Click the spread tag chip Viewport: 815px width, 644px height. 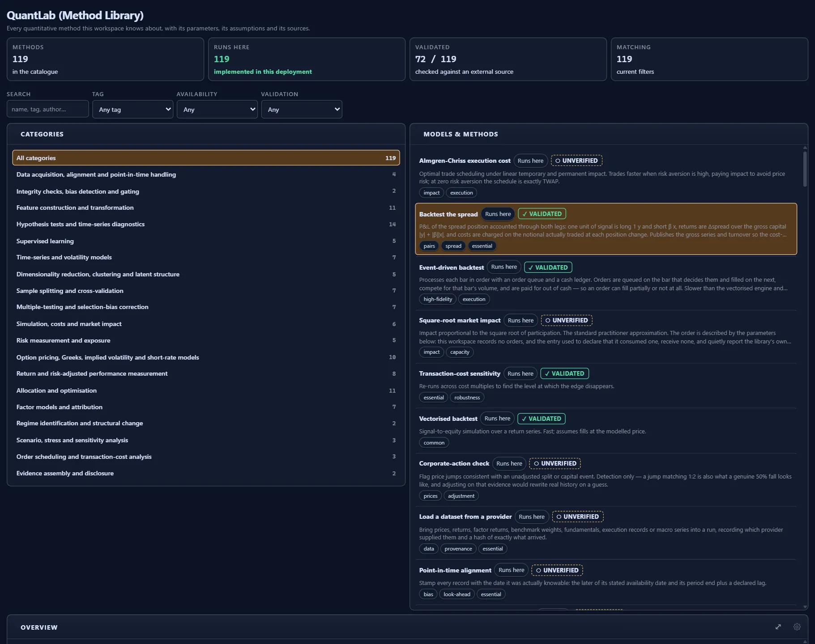pyautogui.click(x=453, y=246)
